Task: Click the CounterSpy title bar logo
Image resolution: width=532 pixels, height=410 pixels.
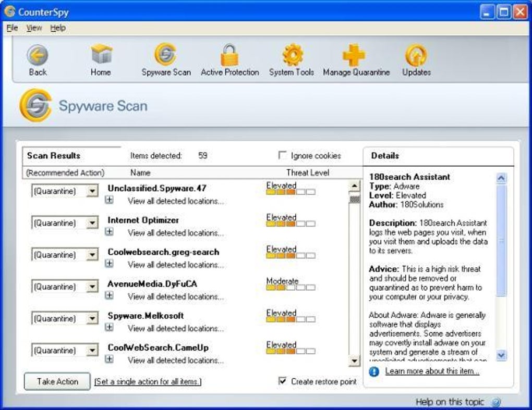Action: click(10, 11)
